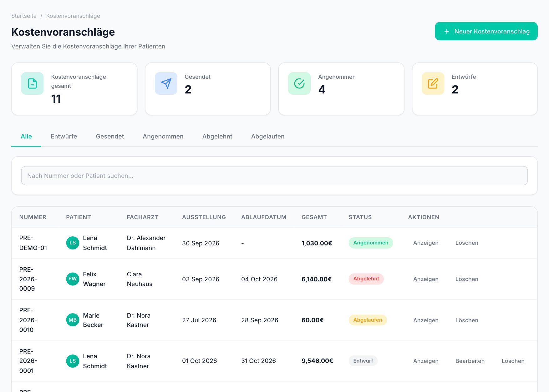The height and width of the screenshot is (392, 549).
Task: Click the paper plane icon in Gesendet card
Action: [x=166, y=83]
